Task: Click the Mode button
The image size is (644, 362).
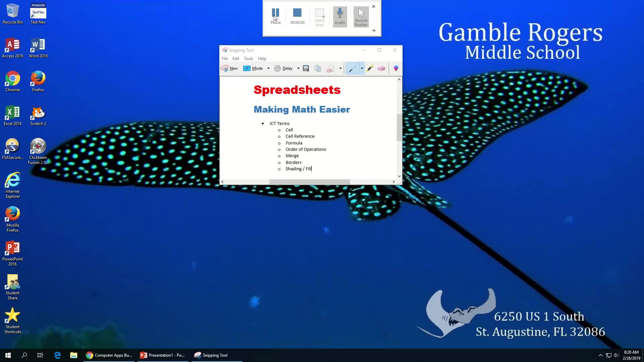Action: pyautogui.click(x=253, y=68)
